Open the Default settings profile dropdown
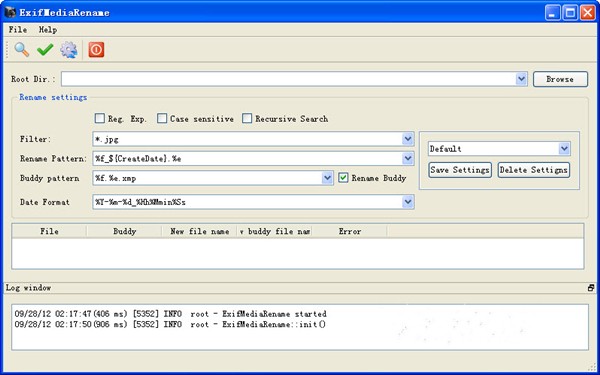 point(499,149)
